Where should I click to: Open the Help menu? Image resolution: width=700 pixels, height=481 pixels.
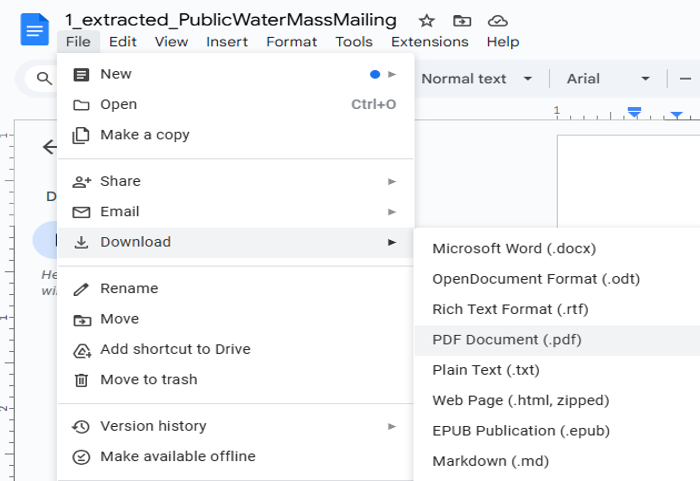503,42
